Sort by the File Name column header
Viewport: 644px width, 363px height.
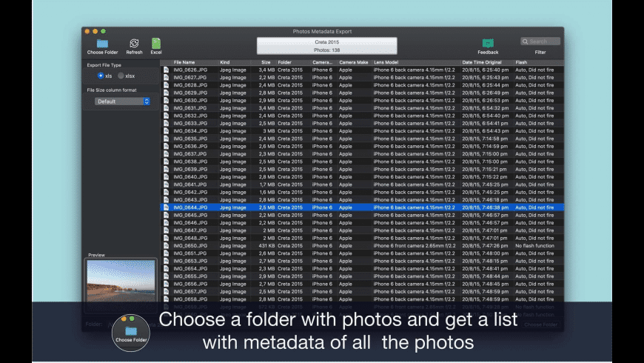pos(184,62)
